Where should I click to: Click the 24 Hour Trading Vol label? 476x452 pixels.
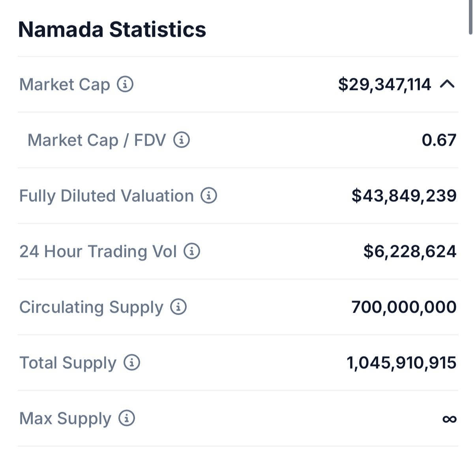coord(98,251)
